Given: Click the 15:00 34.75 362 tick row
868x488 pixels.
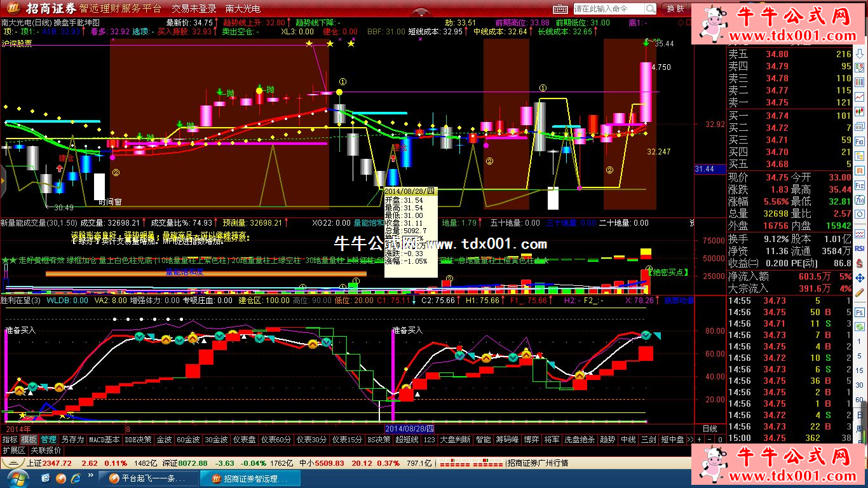Looking at the screenshot, I should [x=789, y=438].
